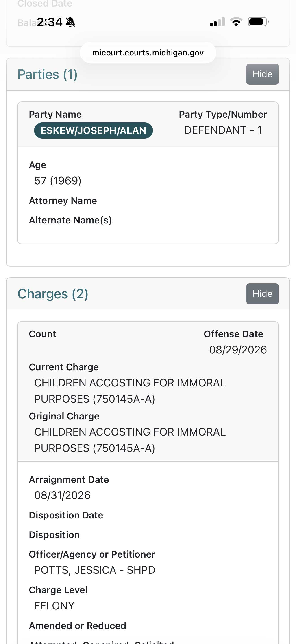
Task: Collapse the Parties (1) panel header
Action: [x=47, y=74]
